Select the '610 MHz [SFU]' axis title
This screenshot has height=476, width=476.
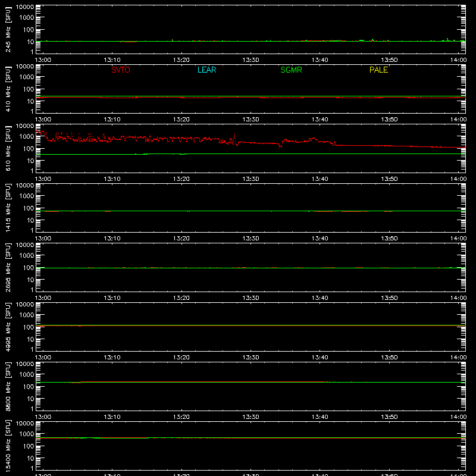click(8, 148)
